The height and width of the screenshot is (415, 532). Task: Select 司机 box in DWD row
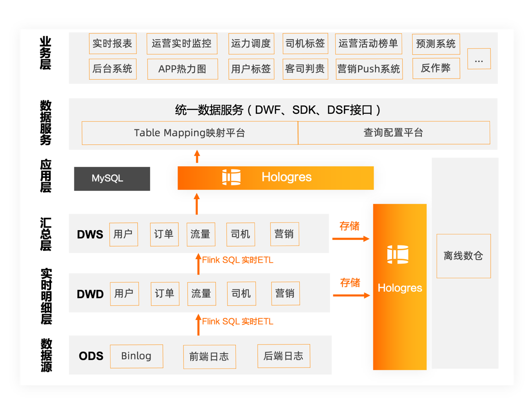click(242, 294)
